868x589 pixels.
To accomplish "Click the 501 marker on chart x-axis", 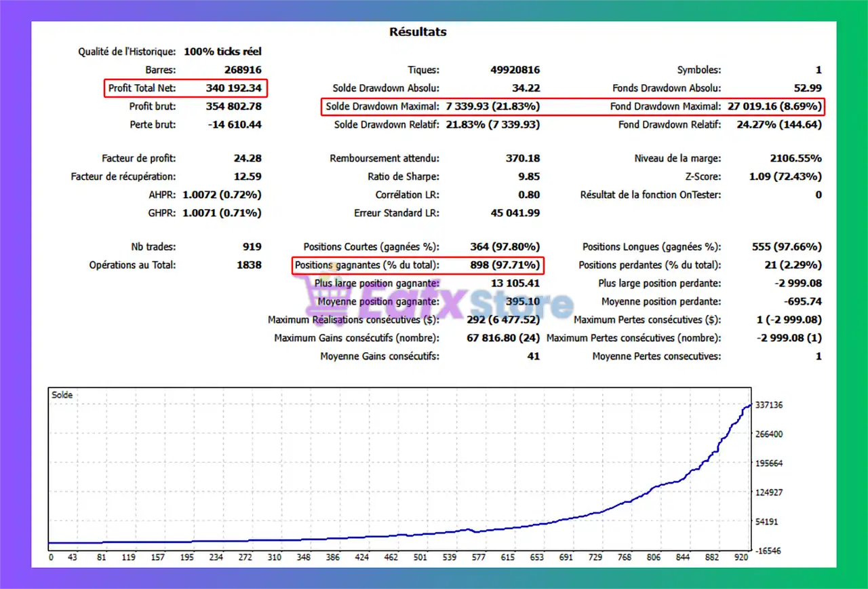I will pyautogui.click(x=420, y=558).
